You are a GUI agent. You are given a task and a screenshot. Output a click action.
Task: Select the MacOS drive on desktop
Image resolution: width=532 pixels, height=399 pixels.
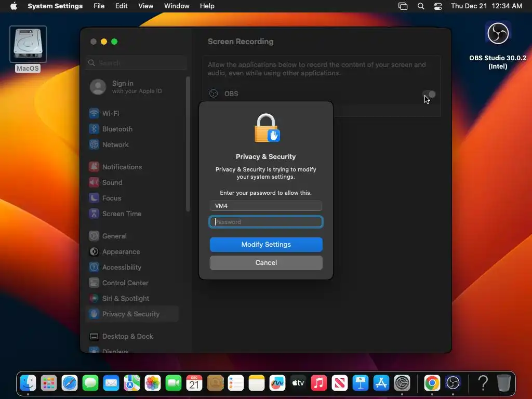[28, 49]
